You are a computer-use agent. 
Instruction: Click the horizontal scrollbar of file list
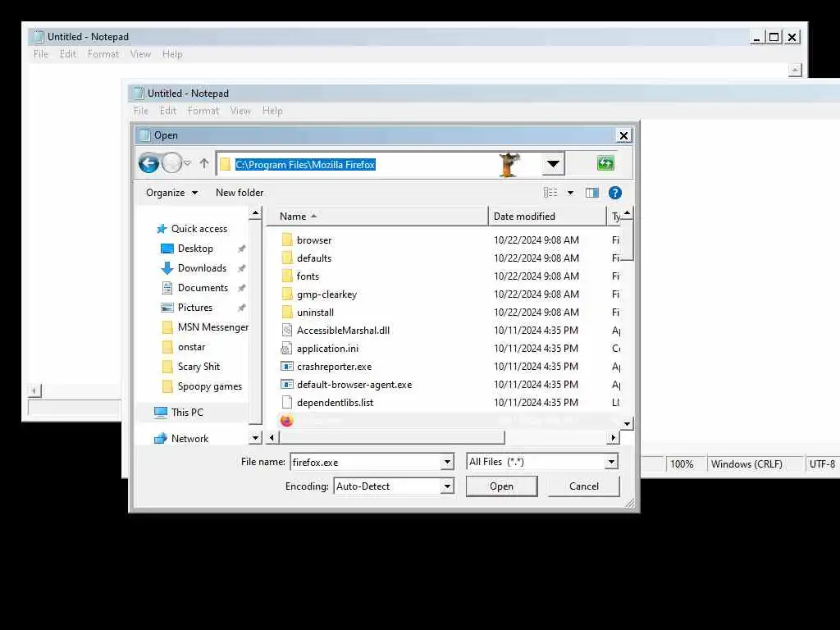tap(391, 438)
